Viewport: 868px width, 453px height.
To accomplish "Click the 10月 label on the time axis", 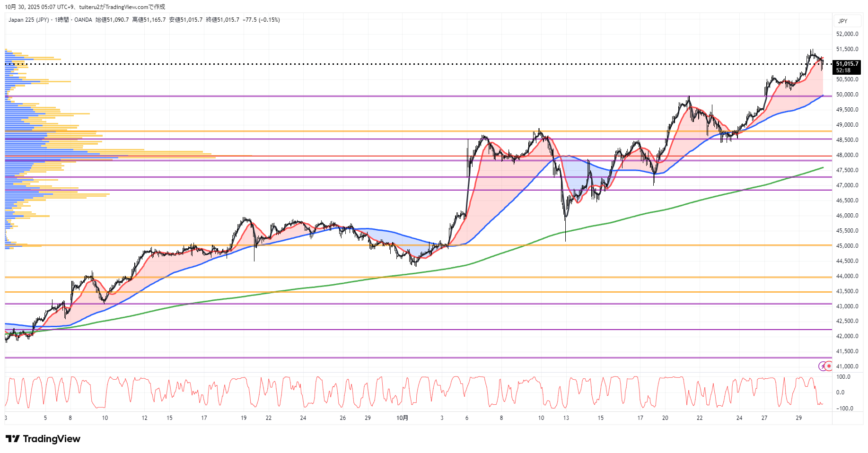I will point(402,418).
